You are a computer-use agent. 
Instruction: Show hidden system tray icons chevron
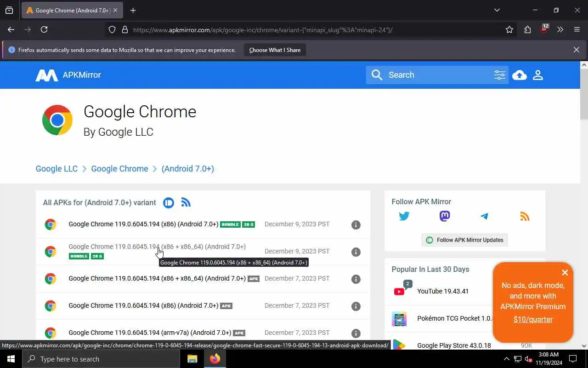[506, 359]
